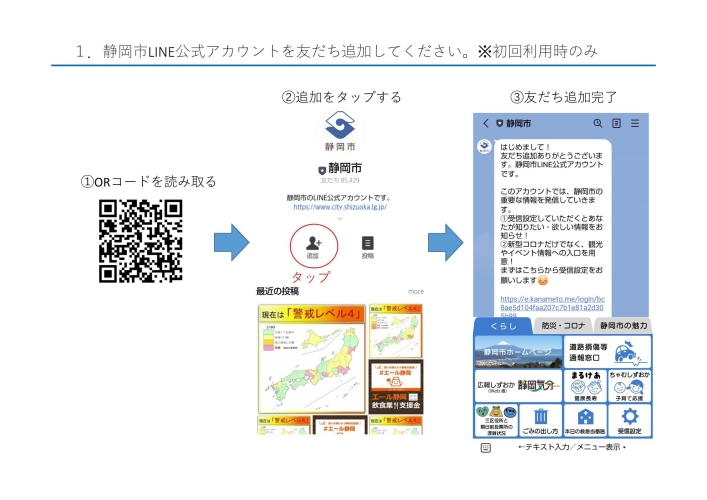Open the notes list icon in chat header

616,123
